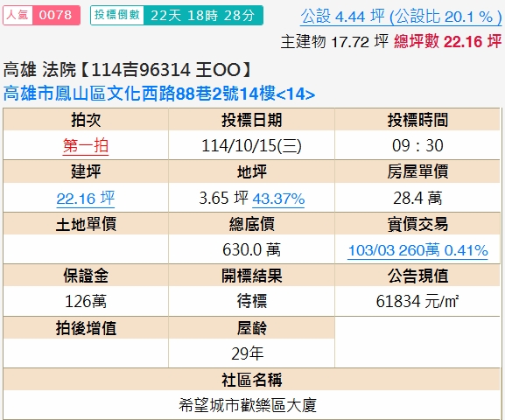Open the 22.16 坪 building area link
Viewport: 505px width, 420px height.
[86, 198]
